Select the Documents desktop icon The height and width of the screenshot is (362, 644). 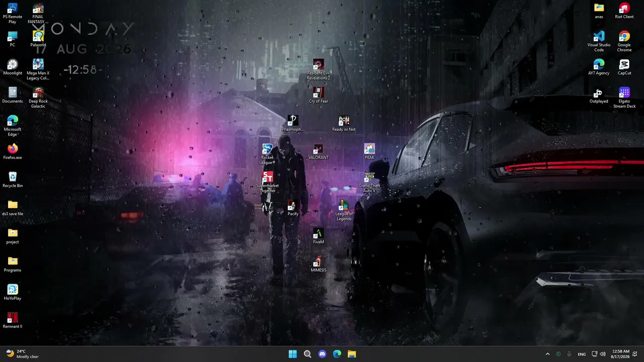pyautogui.click(x=13, y=96)
